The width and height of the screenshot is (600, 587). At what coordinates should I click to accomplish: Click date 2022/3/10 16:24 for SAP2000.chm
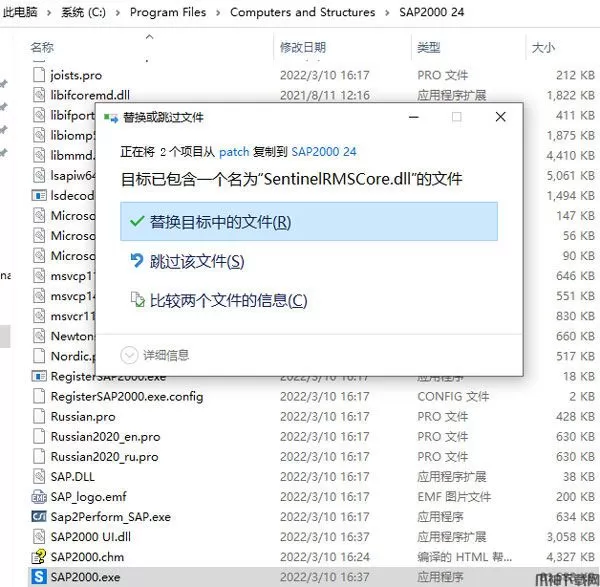(x=325, y=557)
